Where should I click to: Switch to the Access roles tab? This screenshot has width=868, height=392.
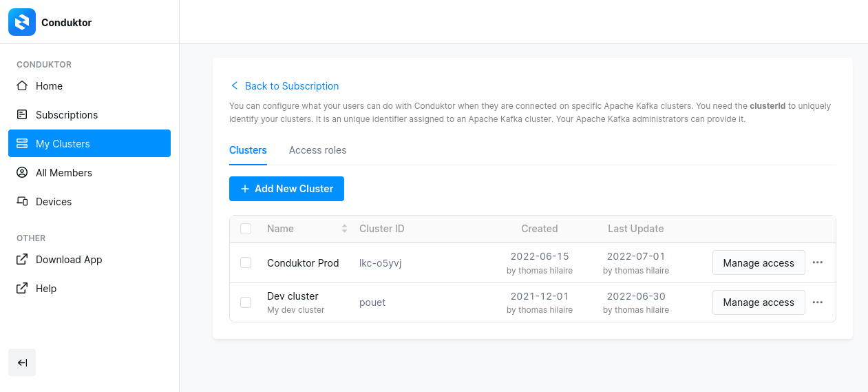[x=317, y=150]
